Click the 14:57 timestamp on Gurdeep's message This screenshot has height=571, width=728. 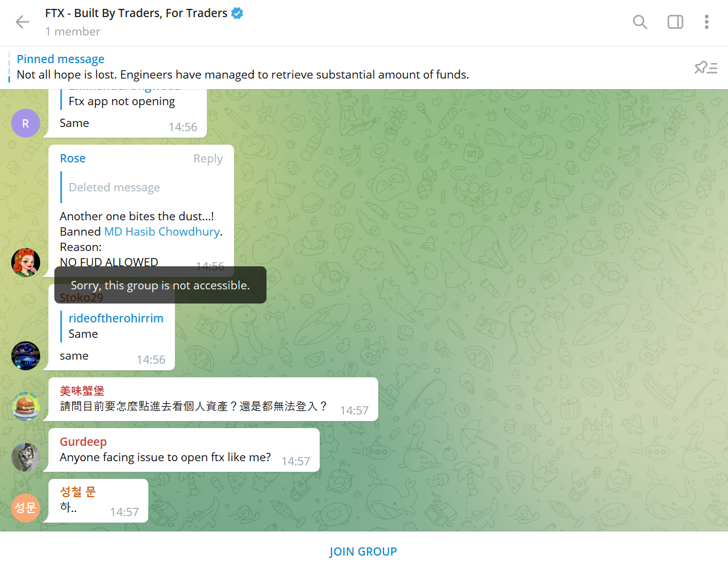(x=295, y=461)
